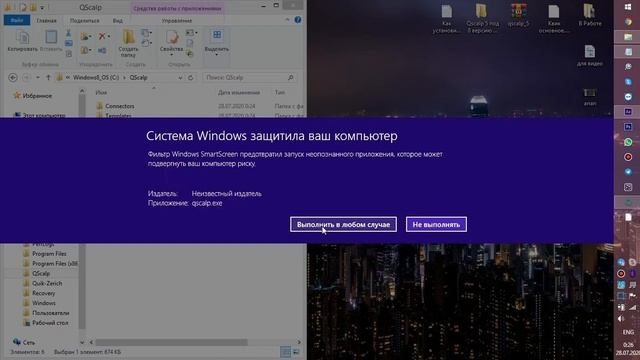Open the 'Свойства' ribbon button
Image resolution: width=640 pixels, height=360 pixels.
171,42
